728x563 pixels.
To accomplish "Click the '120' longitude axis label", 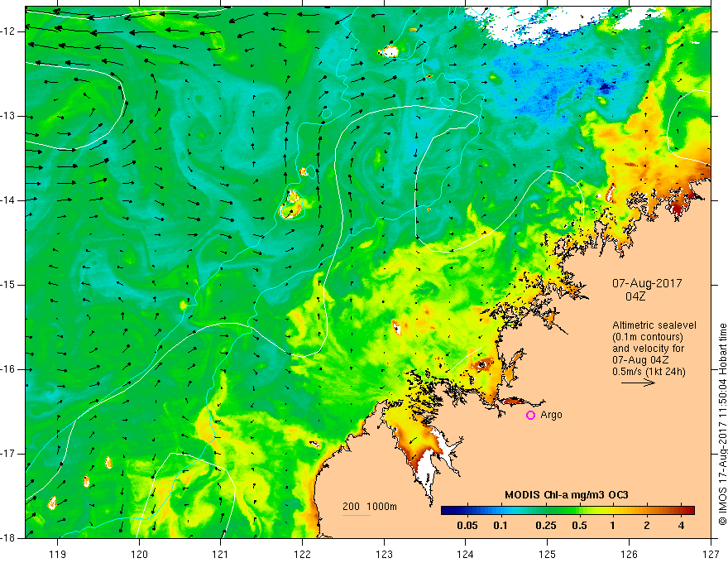I will tap(139, 554).
